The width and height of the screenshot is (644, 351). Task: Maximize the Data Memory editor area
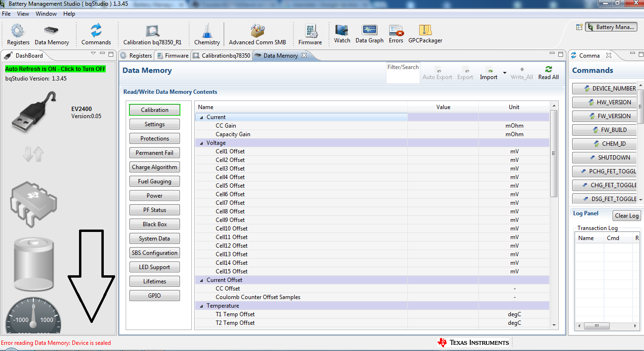(x=561, y=54)
